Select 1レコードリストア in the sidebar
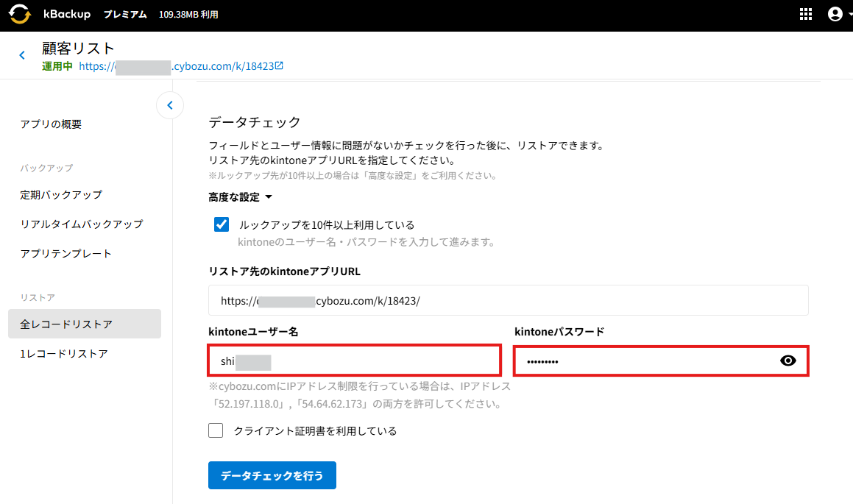 [64, 353]
